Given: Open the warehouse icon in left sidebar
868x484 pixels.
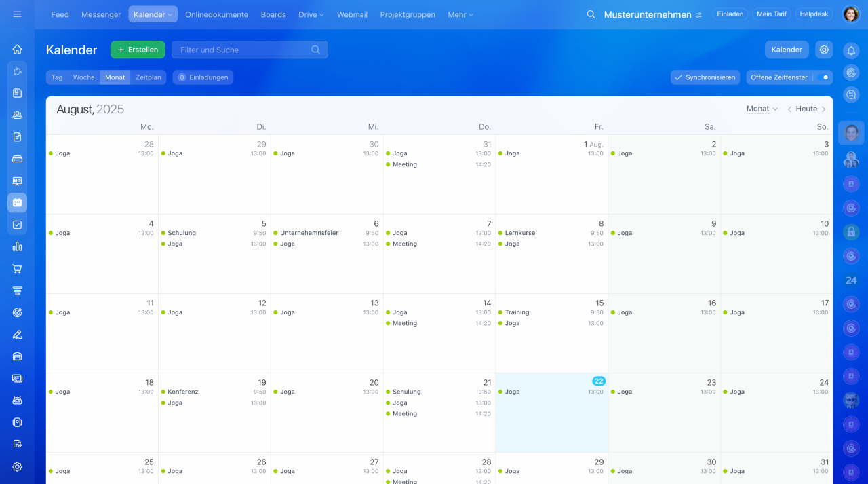Looking at the screenshot, I should pyautogui.click(x=17, y=356).
